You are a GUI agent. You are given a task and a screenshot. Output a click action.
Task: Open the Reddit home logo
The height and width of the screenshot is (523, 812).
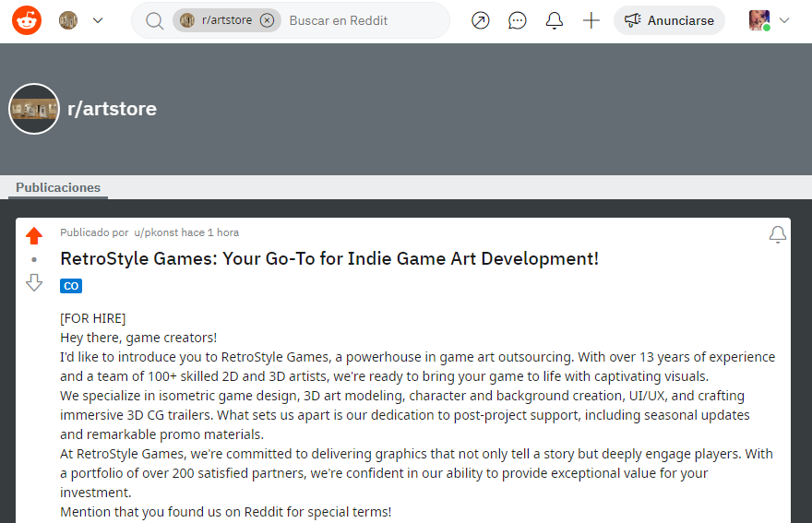coord(27,20)
